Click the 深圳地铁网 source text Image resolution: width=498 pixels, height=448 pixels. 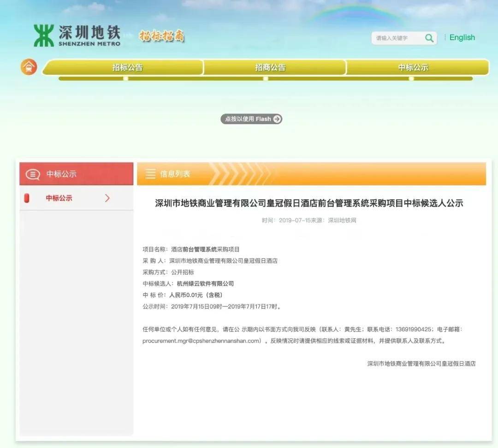342,221
